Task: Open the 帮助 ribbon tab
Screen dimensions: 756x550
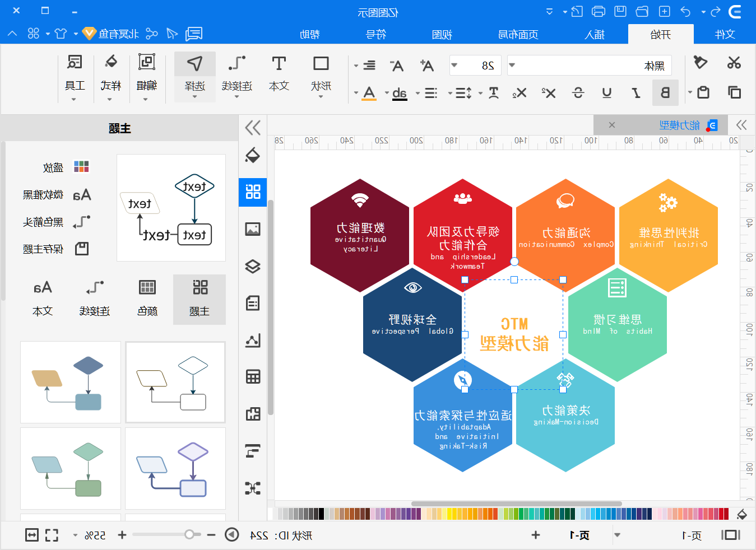Action: click(309, 35)
